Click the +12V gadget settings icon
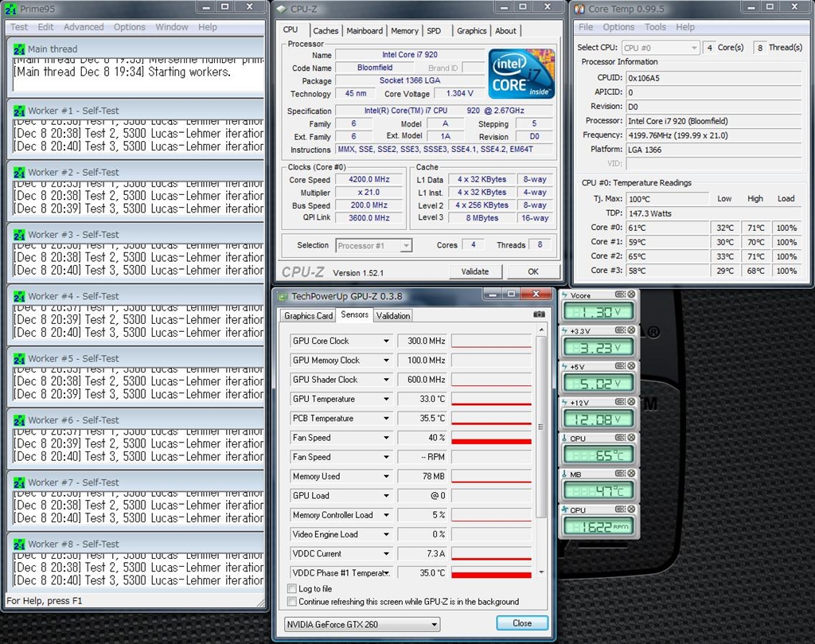Image resolution: width=815 pixels, height=644 pixels. (620, 403)
